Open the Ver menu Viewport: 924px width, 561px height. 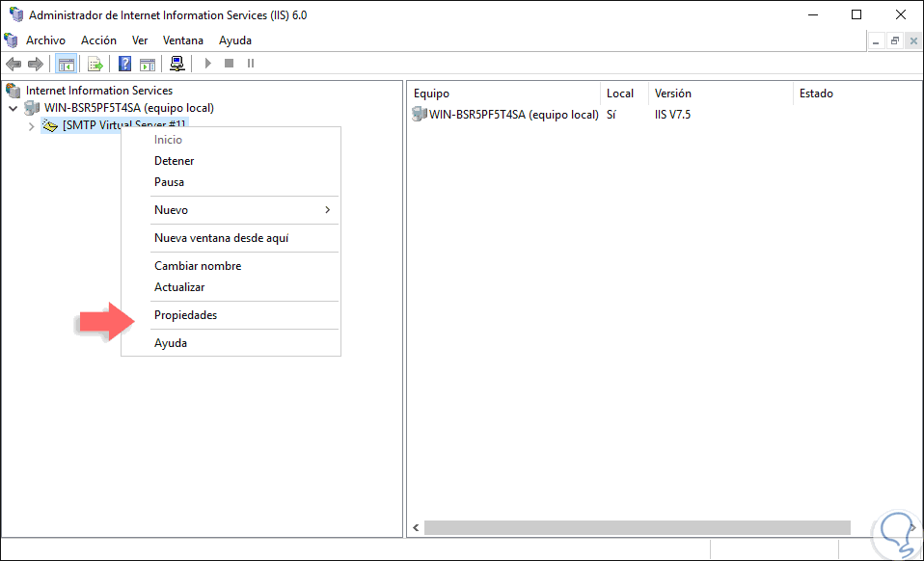[x=140, y=40]
